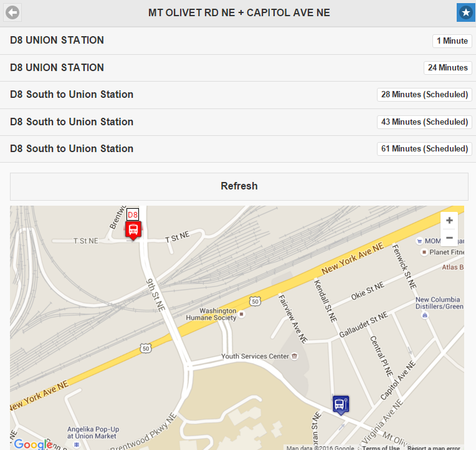Open the Planet Fitness map pin

tap(424, 252)
